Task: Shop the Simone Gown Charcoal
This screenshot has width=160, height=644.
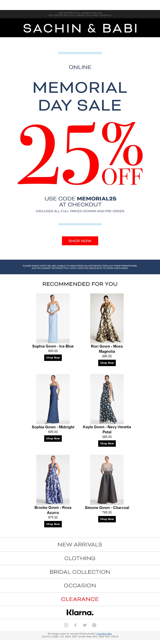Action: (107, 519)
